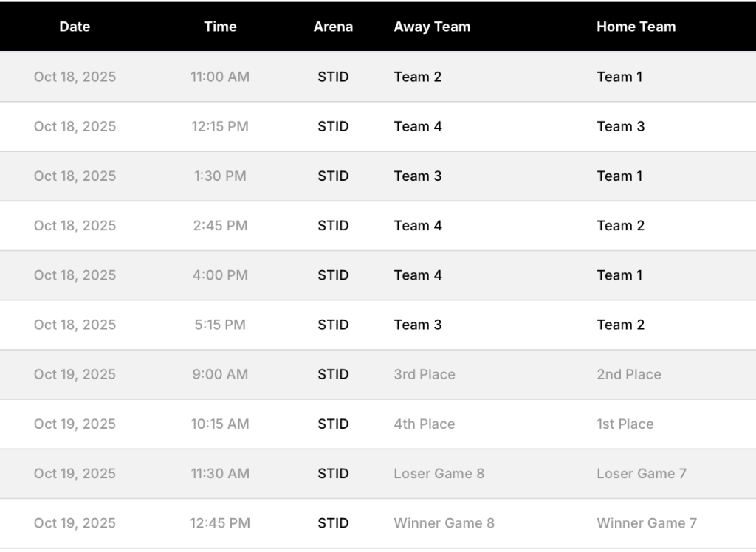The height and width of the screenshot is (552, 756).
Task: Click STID arena in 9:00 AM row
Action: [x=333, y=374]
